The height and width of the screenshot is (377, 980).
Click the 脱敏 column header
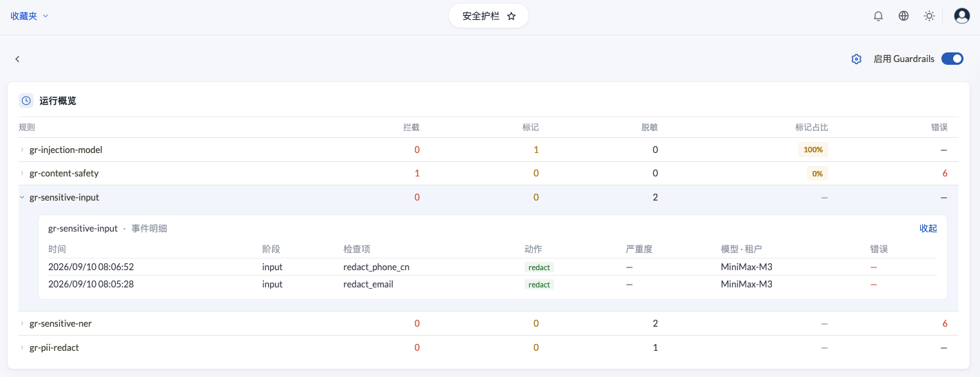point(649,128)
